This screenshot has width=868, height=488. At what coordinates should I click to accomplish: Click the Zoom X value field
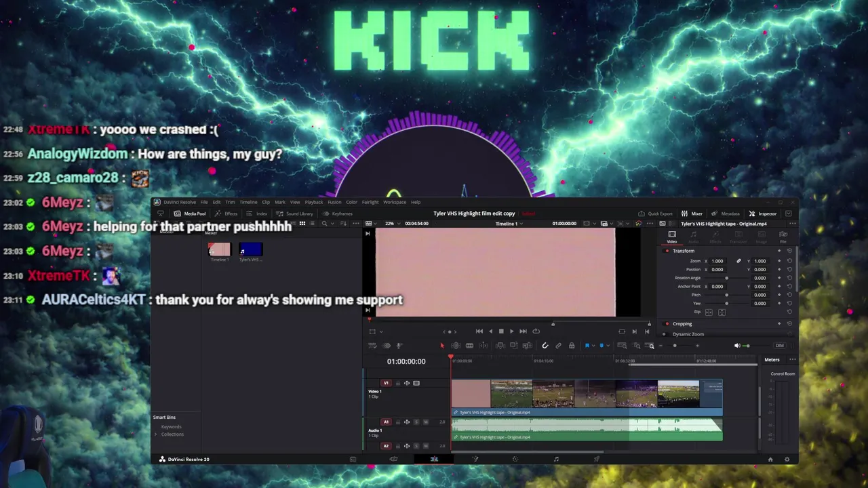tap(717, 261)
